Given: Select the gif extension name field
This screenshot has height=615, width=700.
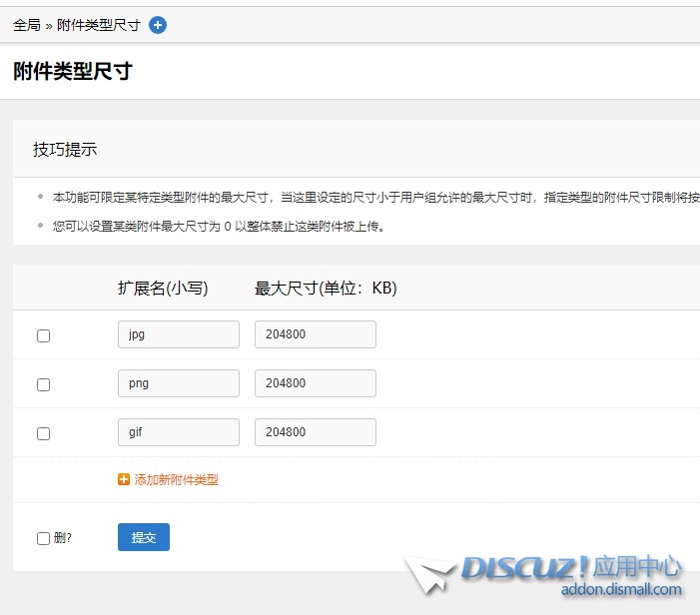Looking at the screenshot, I should [x=178, y=432].
